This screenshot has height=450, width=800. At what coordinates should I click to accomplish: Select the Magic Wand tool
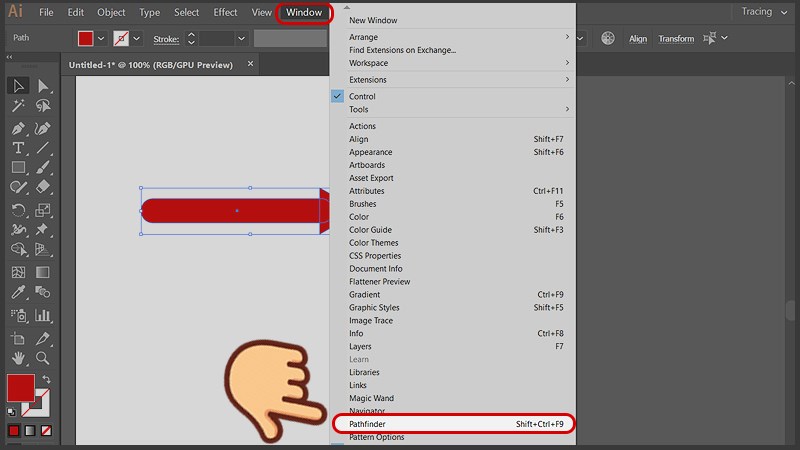pos(18,106)
